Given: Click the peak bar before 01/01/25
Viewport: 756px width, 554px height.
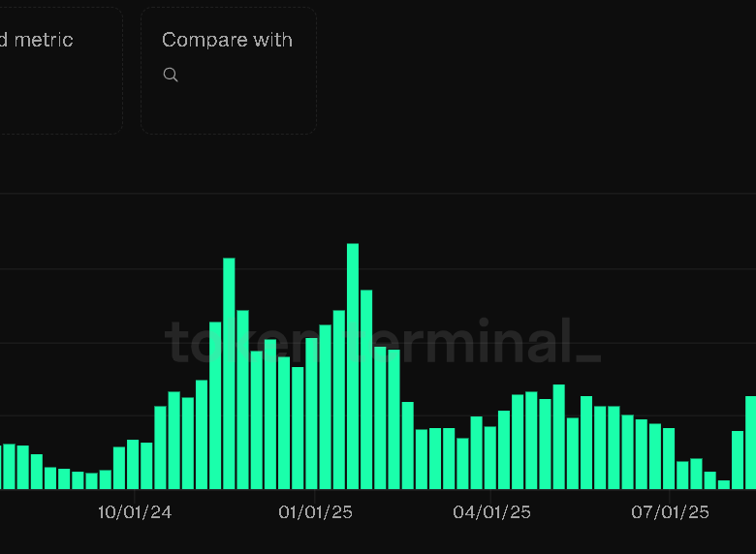Looking at the screenshot, I should [x=229, y=373].
